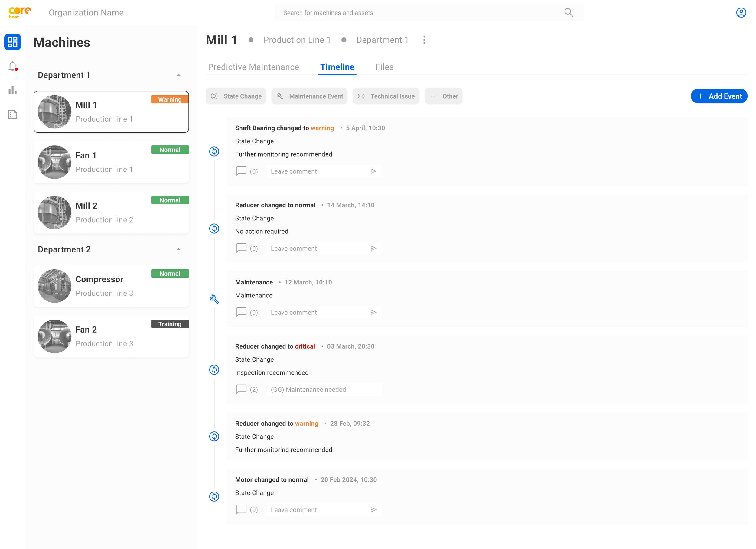Switch to the Predictive Maintenance tab

[x=253, y=67]
